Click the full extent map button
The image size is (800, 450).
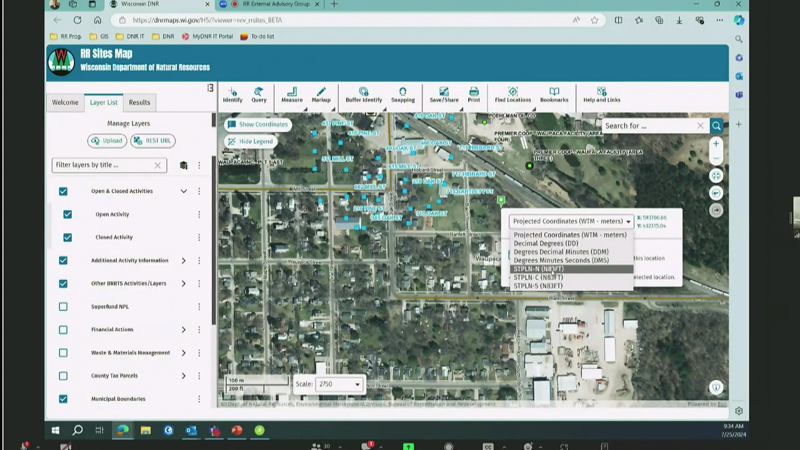tap(716, 176)
